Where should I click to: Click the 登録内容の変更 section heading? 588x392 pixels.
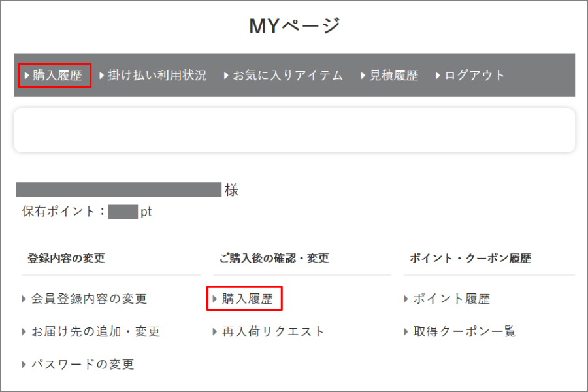[67, 259]
